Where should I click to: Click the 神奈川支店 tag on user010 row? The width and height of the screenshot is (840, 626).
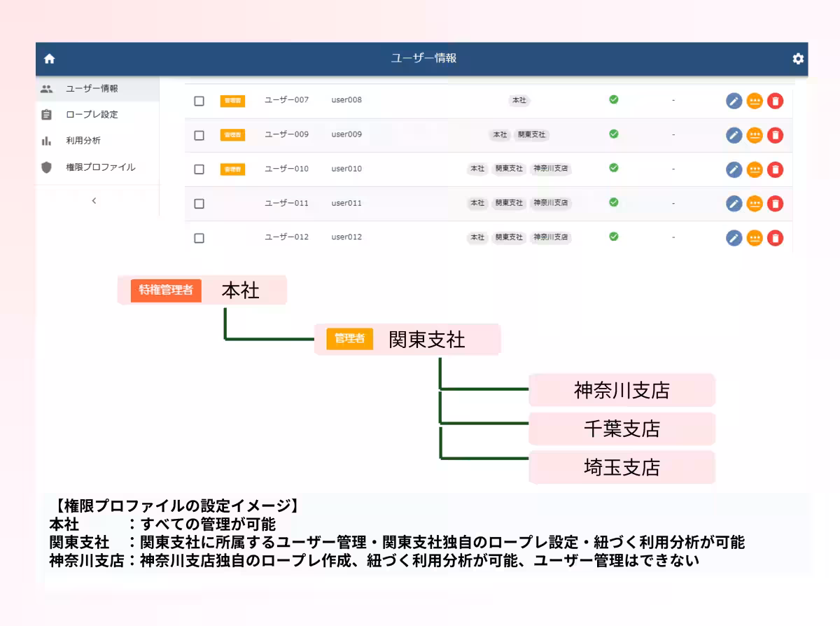[551, 169]
